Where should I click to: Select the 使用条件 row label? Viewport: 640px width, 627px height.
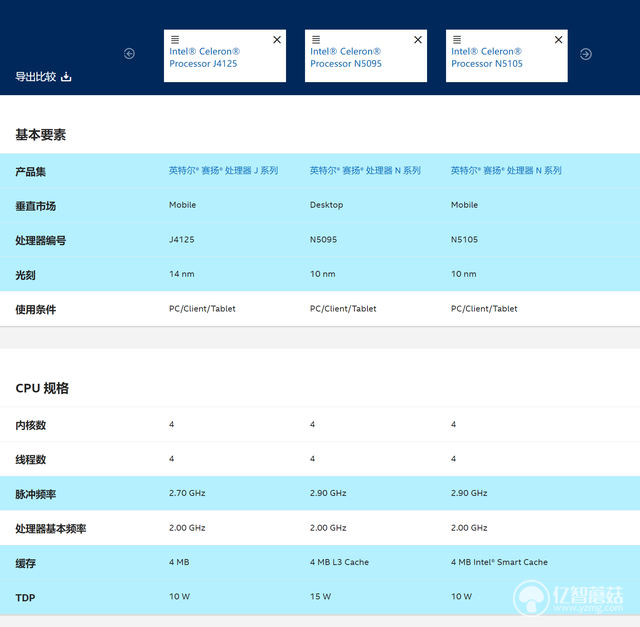(x=36, y=309)
